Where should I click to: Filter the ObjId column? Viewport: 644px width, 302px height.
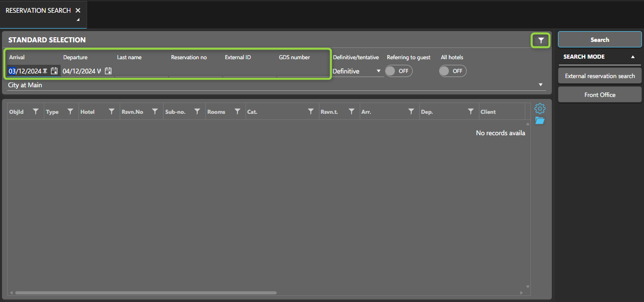point(36,112)
